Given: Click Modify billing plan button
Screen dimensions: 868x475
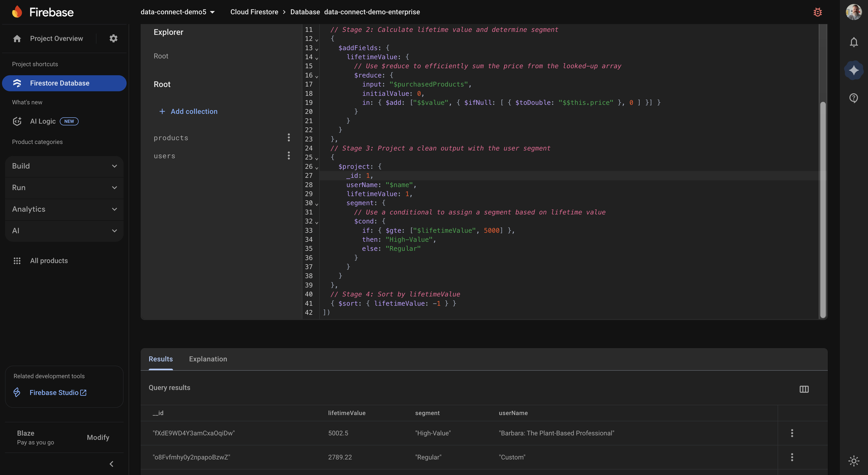Looking at the screenshot, I should point(98,437).
